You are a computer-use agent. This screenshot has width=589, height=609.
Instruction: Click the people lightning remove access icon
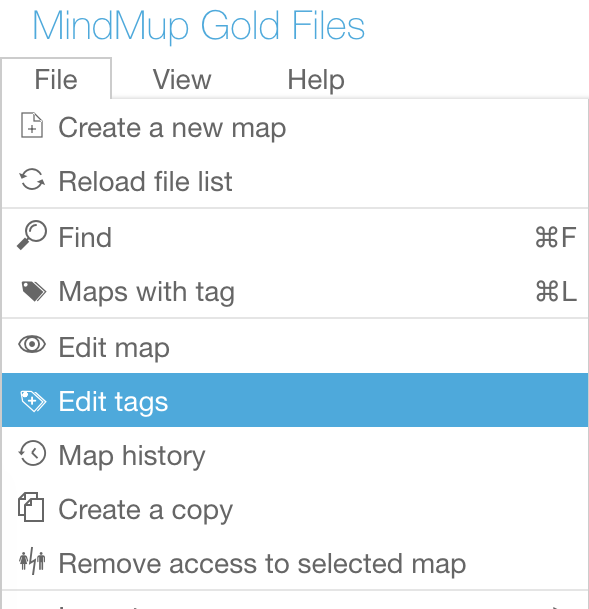tap(32, 561)
